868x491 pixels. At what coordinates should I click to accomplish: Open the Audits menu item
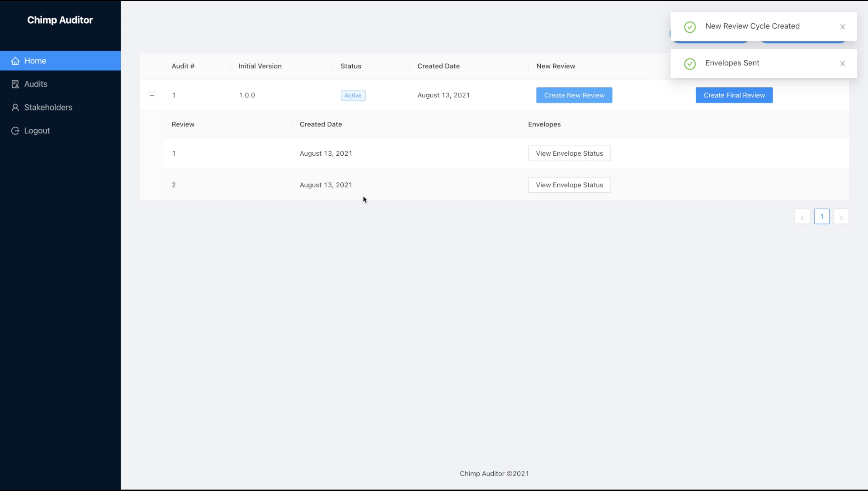pos(36,84)
